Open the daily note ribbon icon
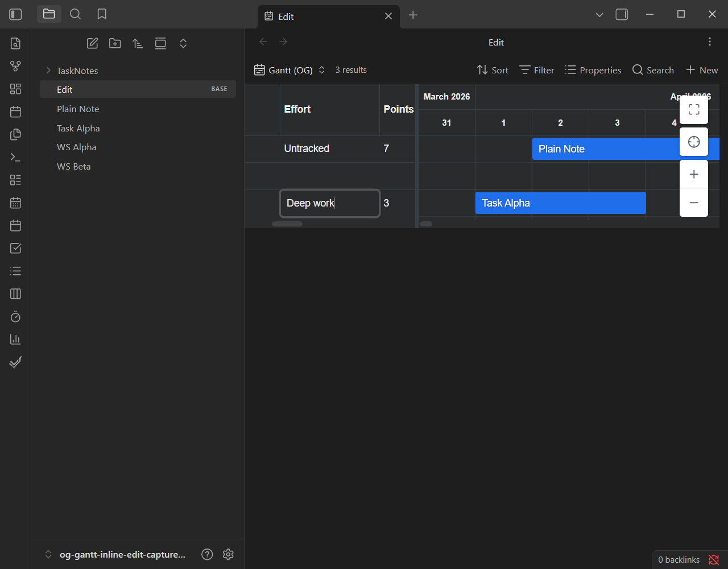The height and width of the screenshot is (569, 728). [x=15, y=112]
